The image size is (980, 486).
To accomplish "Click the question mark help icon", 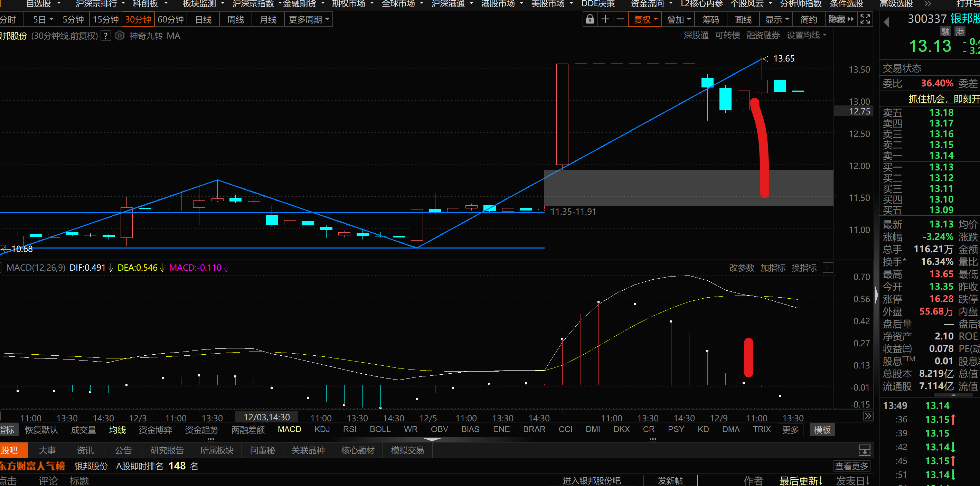I will tap(106, 36).
